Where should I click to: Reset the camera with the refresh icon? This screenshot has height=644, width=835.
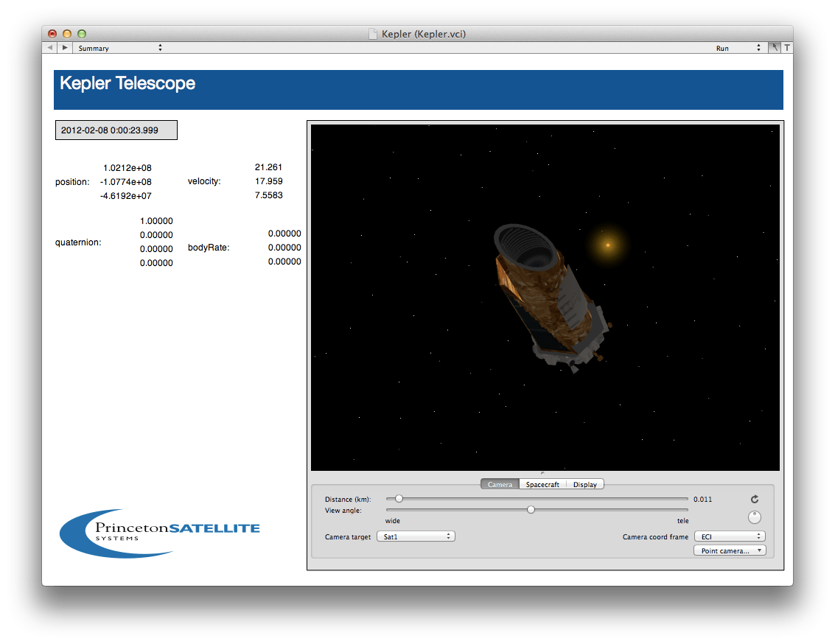tap(755, 499)
